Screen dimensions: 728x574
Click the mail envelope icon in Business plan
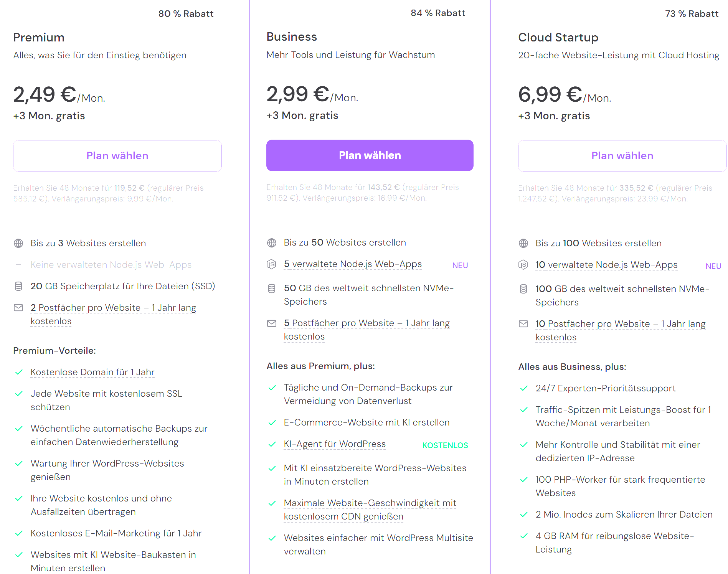point(271,323)
